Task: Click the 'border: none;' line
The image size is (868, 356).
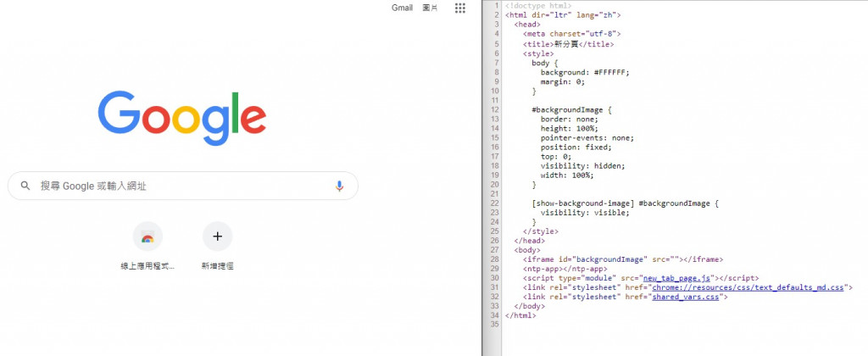Action: coord(570,119)
